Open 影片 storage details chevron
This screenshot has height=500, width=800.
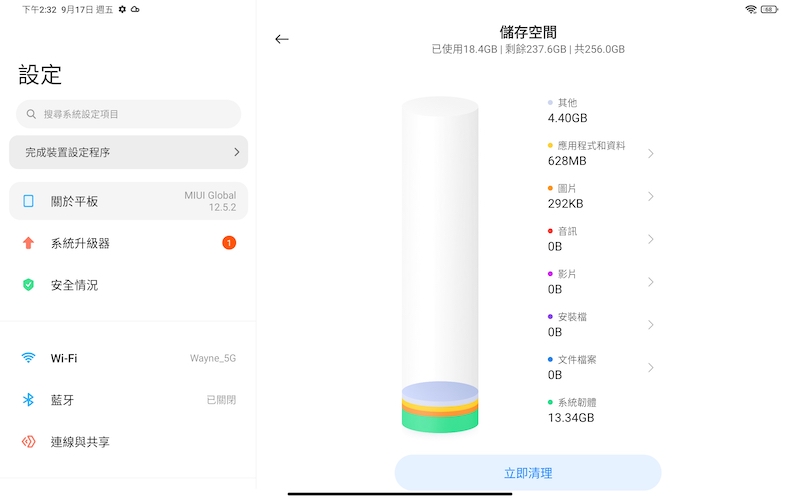[x=651, y=282]
